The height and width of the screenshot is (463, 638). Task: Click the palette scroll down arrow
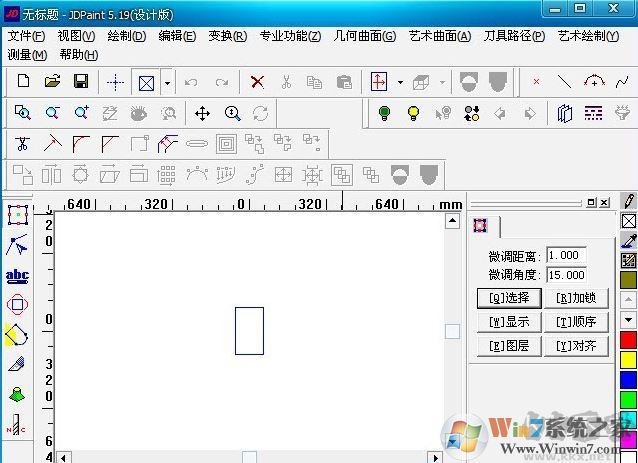click(x=628, y=320)
